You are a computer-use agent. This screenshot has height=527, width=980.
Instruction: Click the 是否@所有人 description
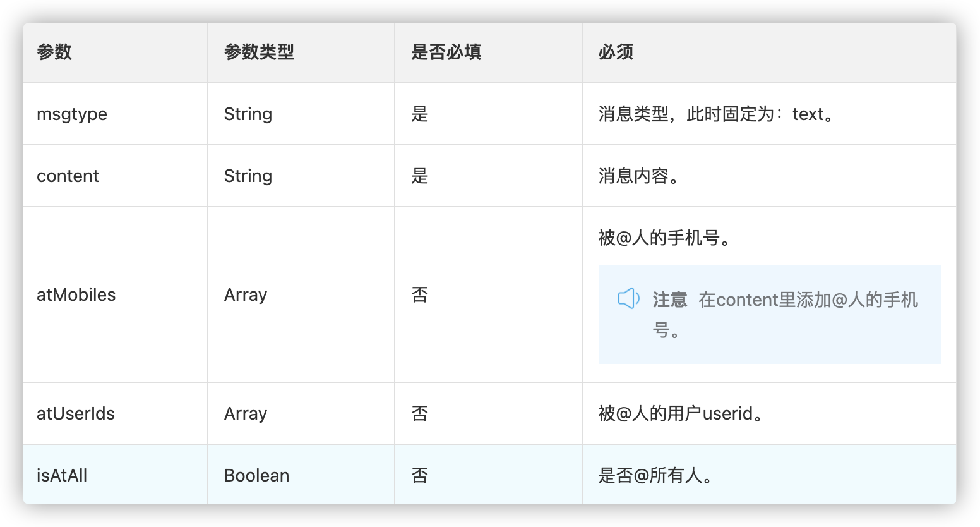point(657,476)
